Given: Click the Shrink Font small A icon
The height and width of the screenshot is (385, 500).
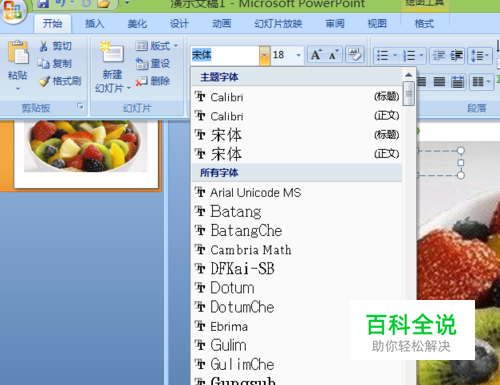Looking at the screenshot, I should click(333, 54).
